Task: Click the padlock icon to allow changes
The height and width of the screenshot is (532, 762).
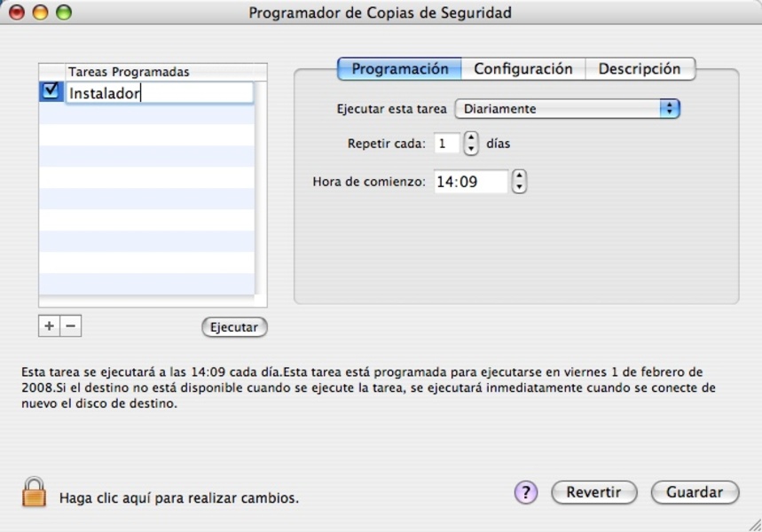Action: 34,492
